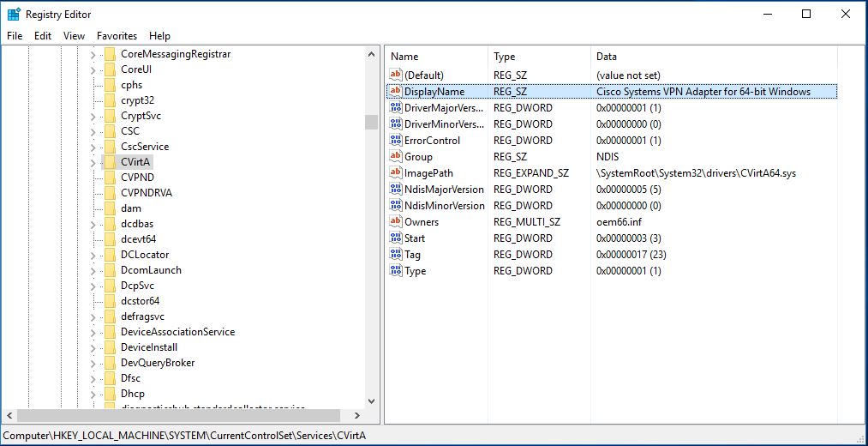
Task: Click the folder icon for CoreMessagingRegistrar
Action: (110, 54)
